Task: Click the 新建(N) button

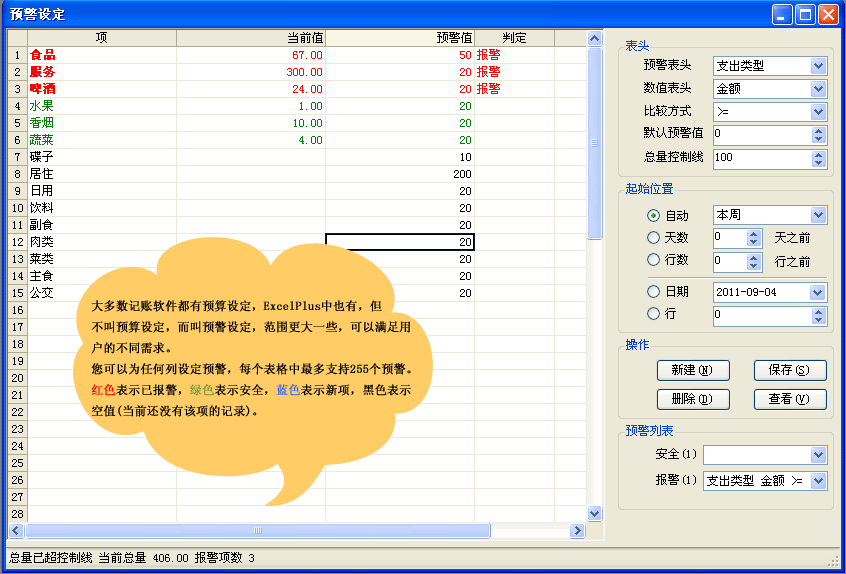Action: (x=693, y=371)
